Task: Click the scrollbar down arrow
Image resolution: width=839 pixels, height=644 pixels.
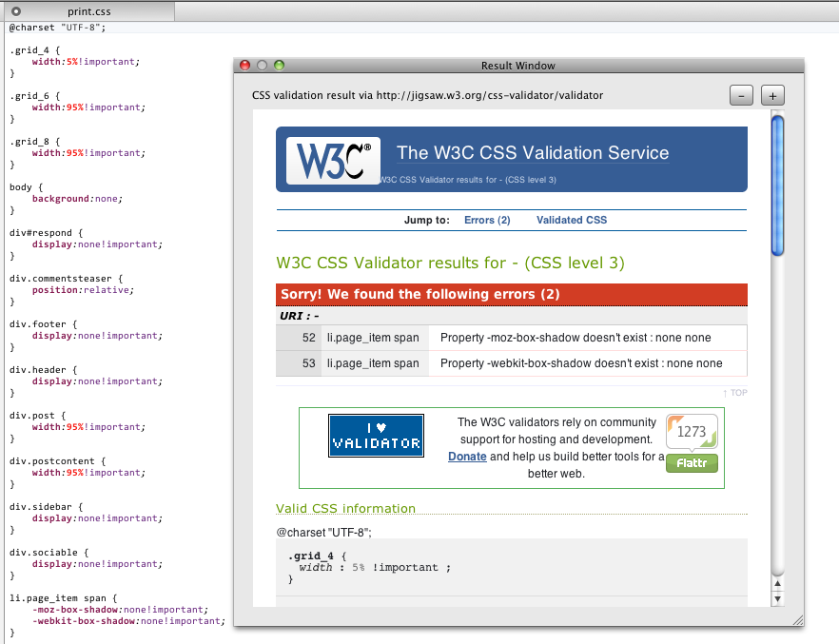Action: pos(777,598)
